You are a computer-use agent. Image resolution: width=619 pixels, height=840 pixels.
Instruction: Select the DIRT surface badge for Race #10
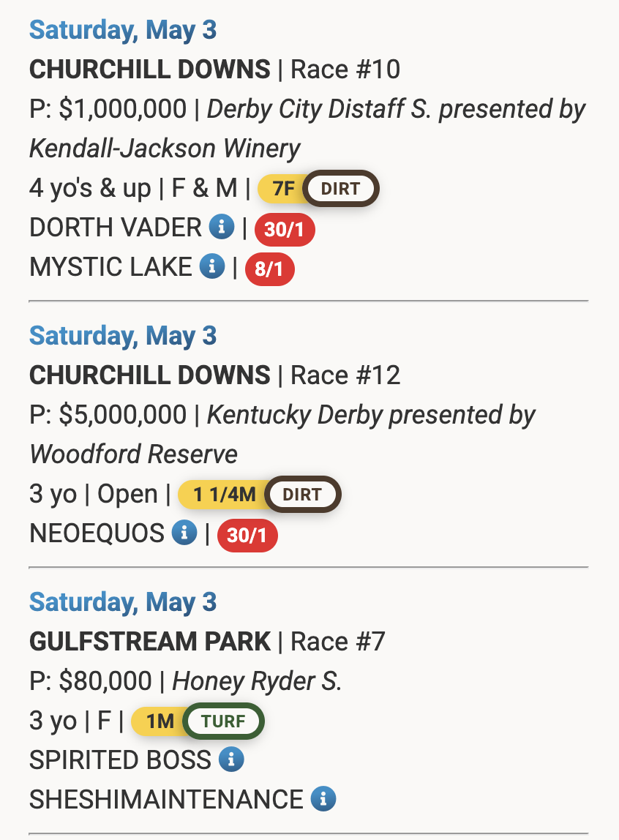340,189
